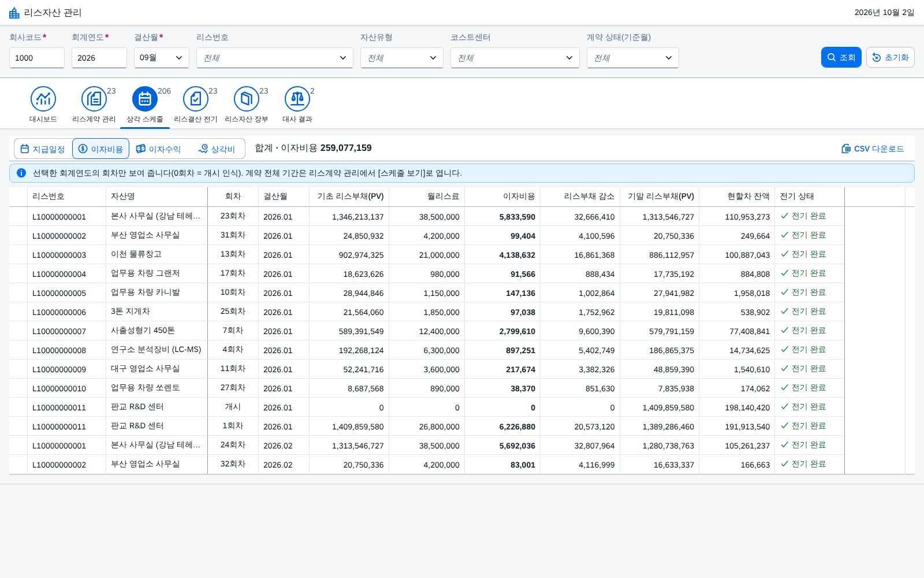Viewport: 924px width, 578px height.
Task: Click the 조회 search button
Action: [841, 57]
